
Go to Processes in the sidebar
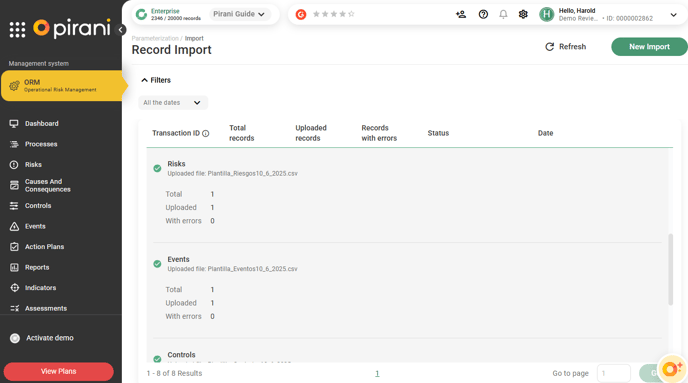[41, 144]
